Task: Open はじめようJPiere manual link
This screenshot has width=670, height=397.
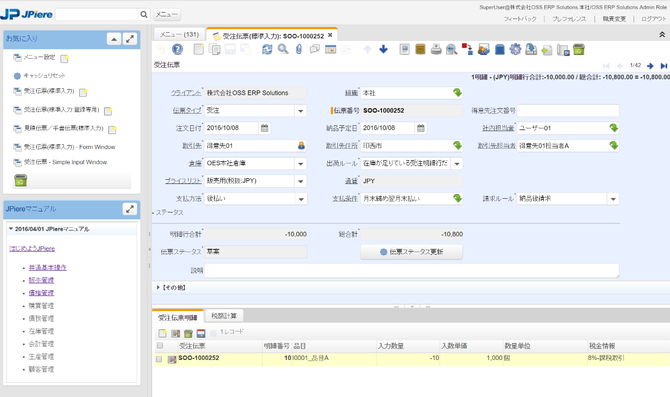Action: 32,248
